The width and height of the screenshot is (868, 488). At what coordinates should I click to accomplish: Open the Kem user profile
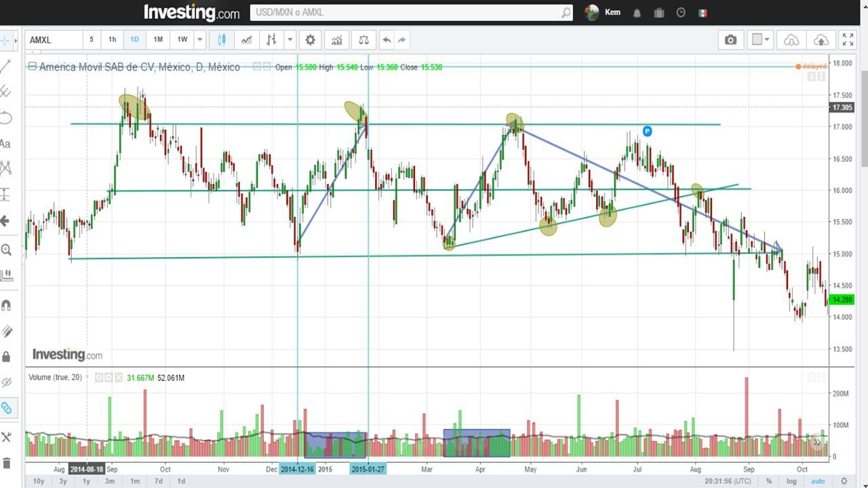(602, 12)
